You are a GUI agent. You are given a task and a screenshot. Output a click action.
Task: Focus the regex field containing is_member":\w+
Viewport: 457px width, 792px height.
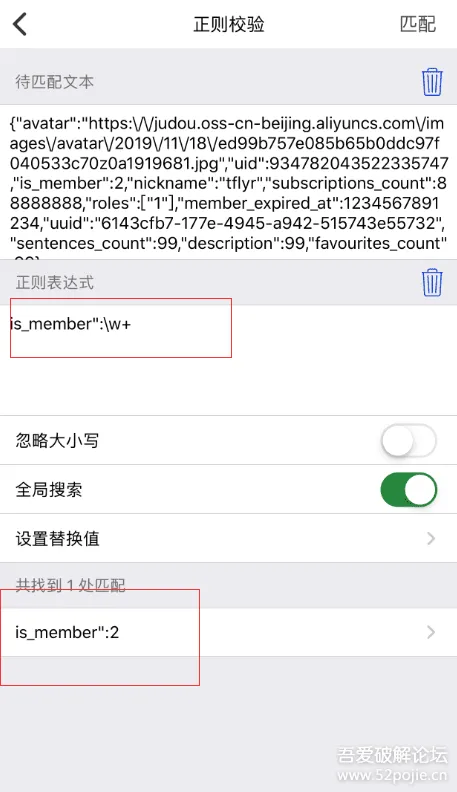click(228, 360)
